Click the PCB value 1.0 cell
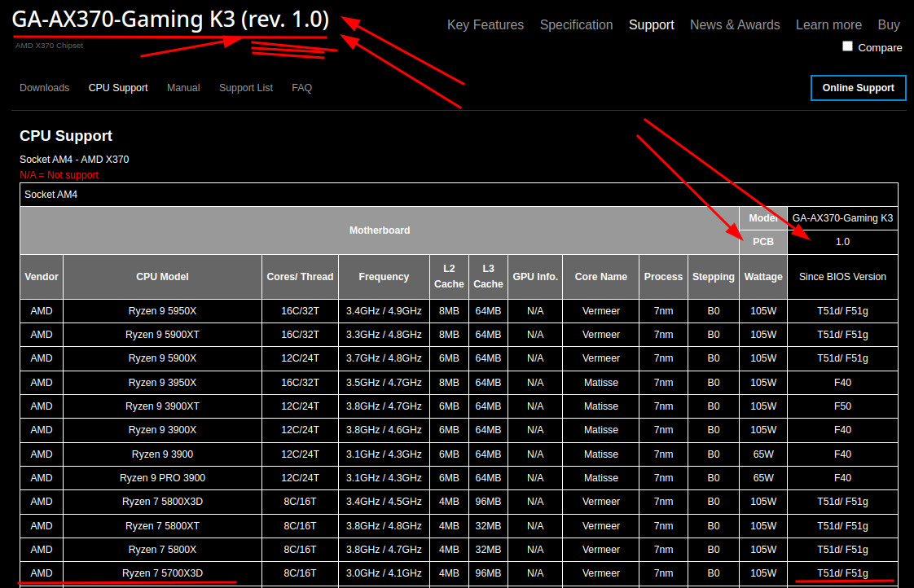Image resolution: width=914 pixels, height=588 pixels. click(x=842, y=242)
